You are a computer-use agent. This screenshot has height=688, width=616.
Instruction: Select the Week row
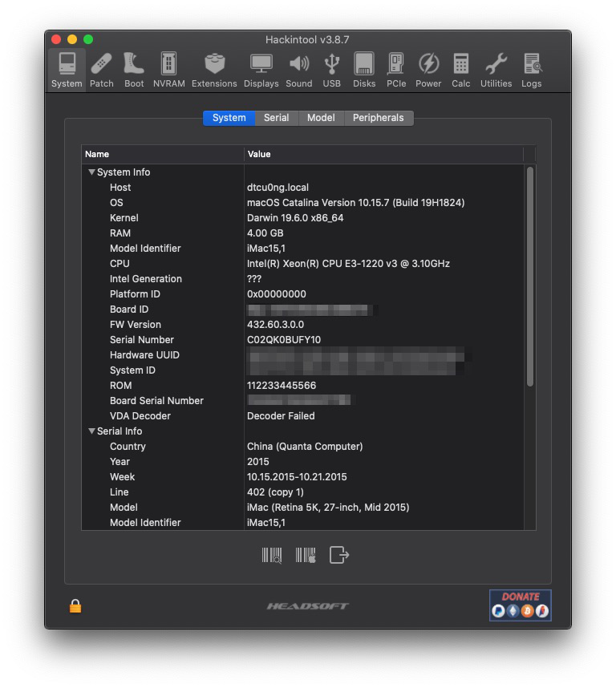302,477
